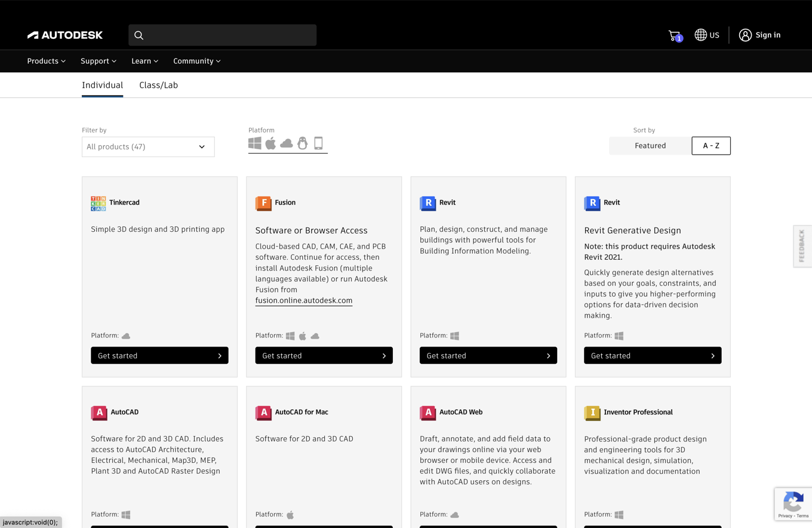Click the AutoCAD for Mac logo
The image size is (812, 528).
263,412
